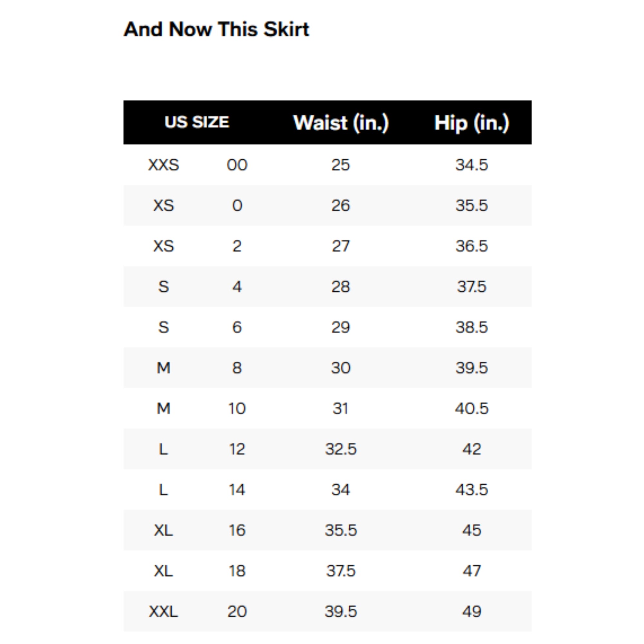Screen dimensions: 644x644
Task: Click the XXS size label
Action: pyautogui.click(x=164, y=165)
